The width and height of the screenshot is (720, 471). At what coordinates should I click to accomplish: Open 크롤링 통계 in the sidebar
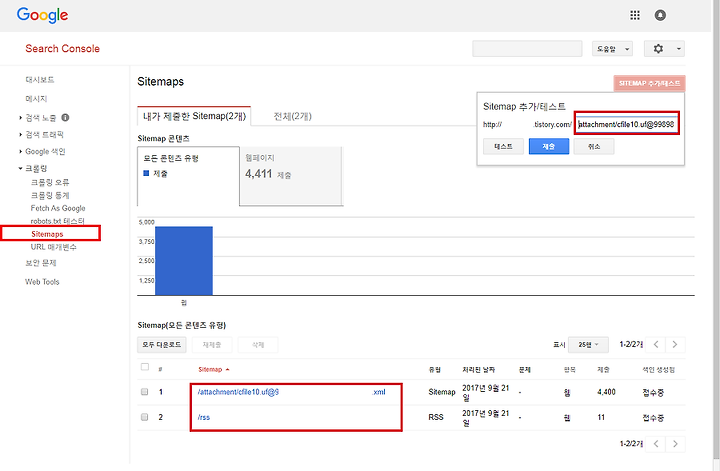50,195
